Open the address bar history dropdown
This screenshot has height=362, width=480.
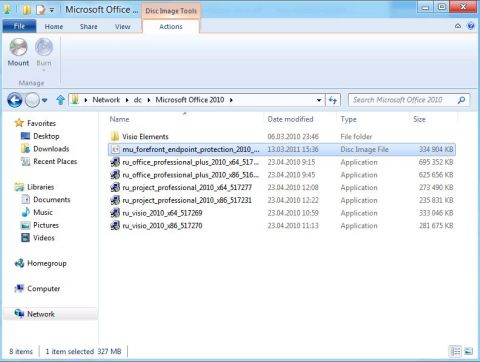click(x=319, y=100)
